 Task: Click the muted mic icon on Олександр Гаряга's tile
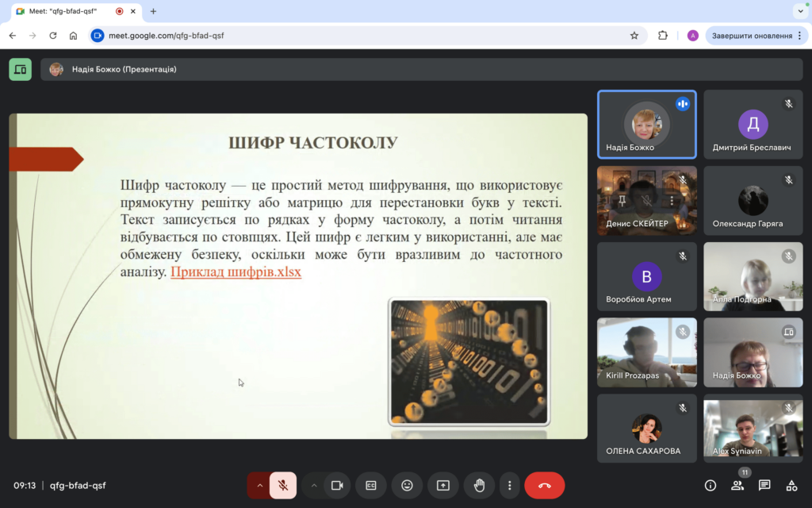tap(789, 180)
